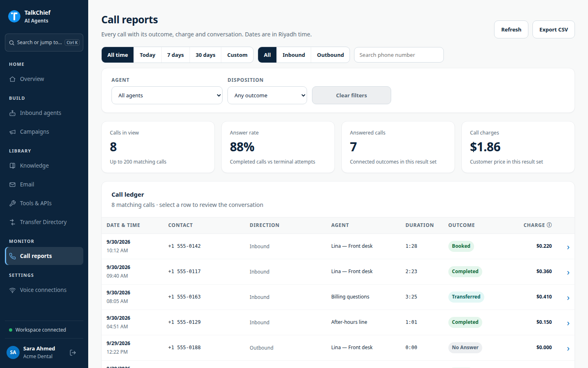Select the 30 days range tab
Viewport: 588px width, 368px height.
pyautogui.click(x=205, y=55)
